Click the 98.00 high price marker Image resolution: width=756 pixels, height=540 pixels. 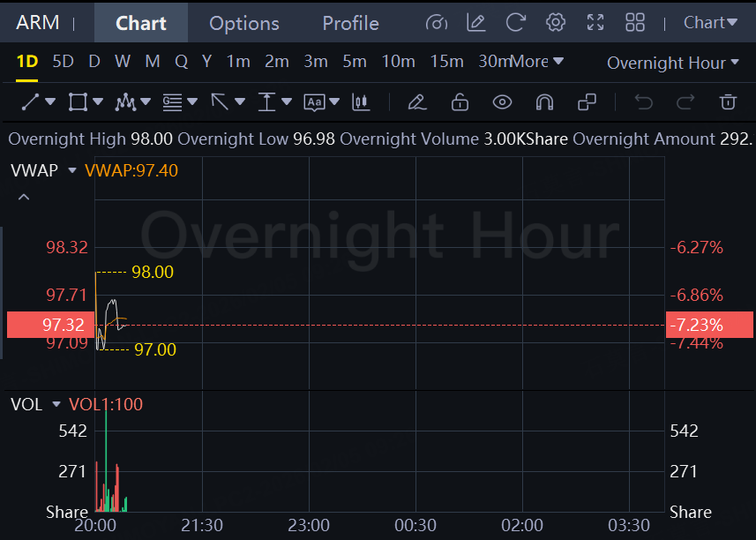click(x=153, y=272)
